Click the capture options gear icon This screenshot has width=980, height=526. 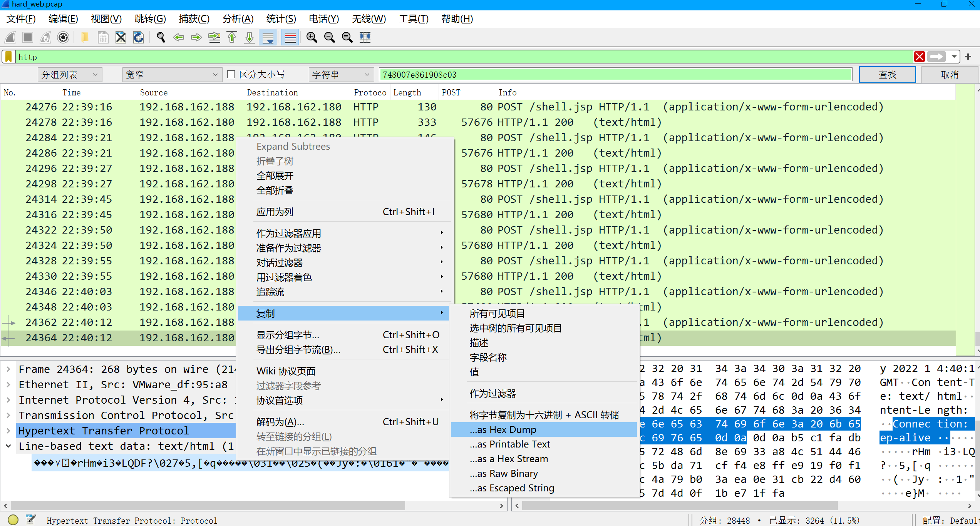click(x=63, y=37)
